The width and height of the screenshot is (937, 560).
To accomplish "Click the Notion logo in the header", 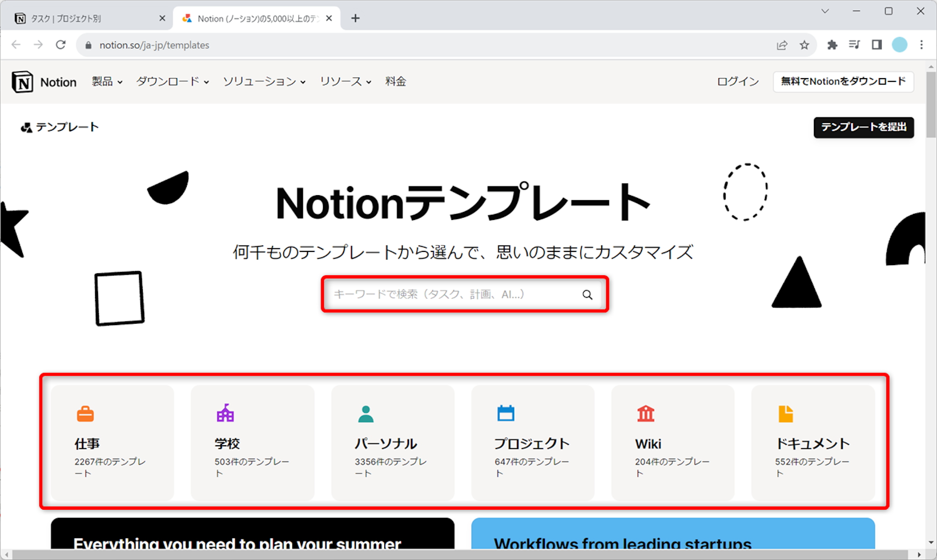I will coord(44,82).
